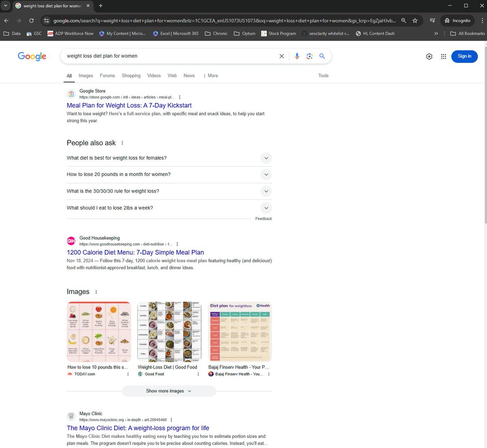The image size is (487, 448).
Task: Bookmark this page with star icon
Action: pyautogui.click(x=415, y=20)
